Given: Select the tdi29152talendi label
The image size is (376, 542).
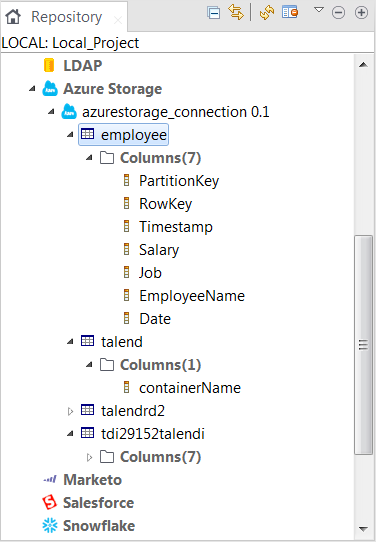Looking at the screenshot, I should (x=153, y=434).
